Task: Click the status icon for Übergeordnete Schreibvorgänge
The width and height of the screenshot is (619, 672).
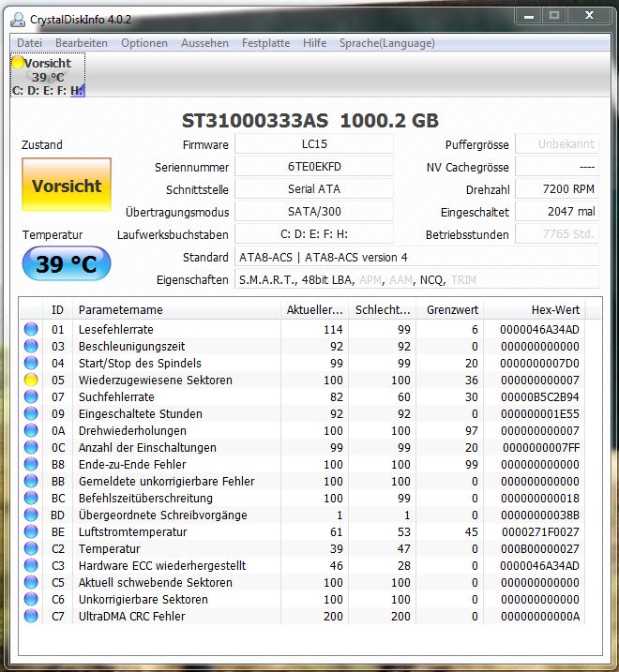Action: click(x=31, y=515)
